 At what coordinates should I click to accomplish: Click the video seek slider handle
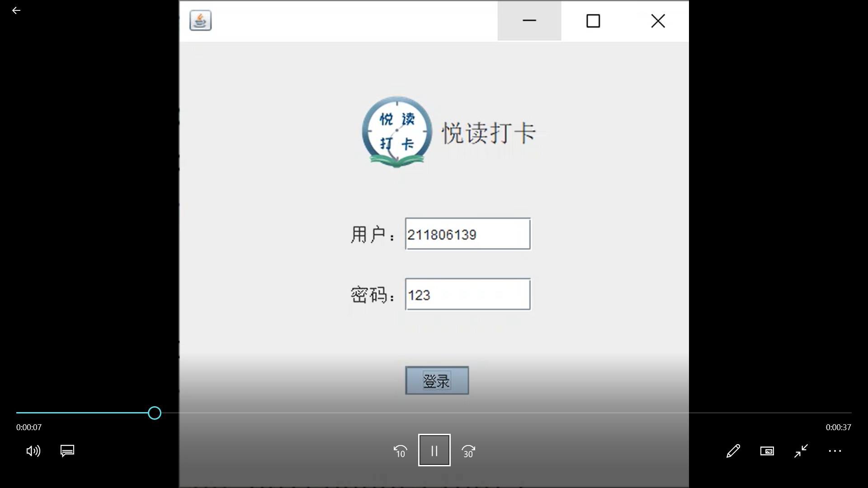(155, 413)
